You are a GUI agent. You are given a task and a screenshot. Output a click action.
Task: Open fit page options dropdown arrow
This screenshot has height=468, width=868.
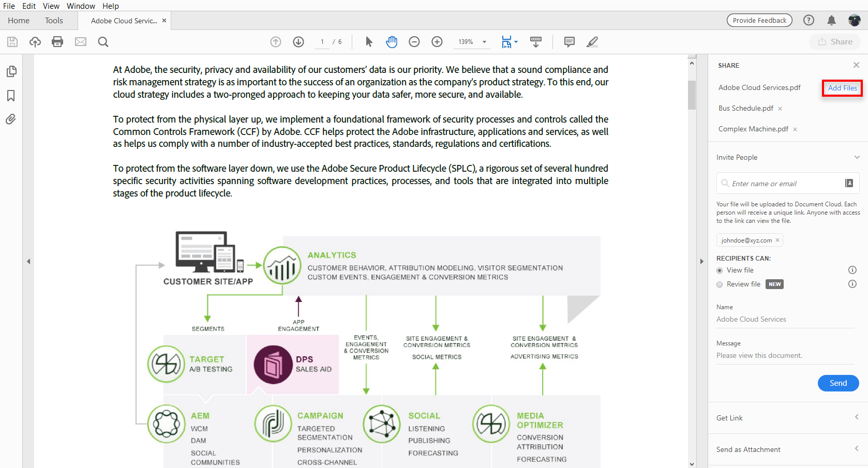coord(516,42)
